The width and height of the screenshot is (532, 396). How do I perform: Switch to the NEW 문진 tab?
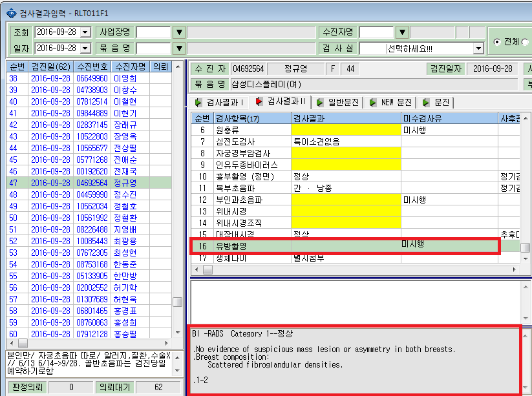tap(391, 102)
